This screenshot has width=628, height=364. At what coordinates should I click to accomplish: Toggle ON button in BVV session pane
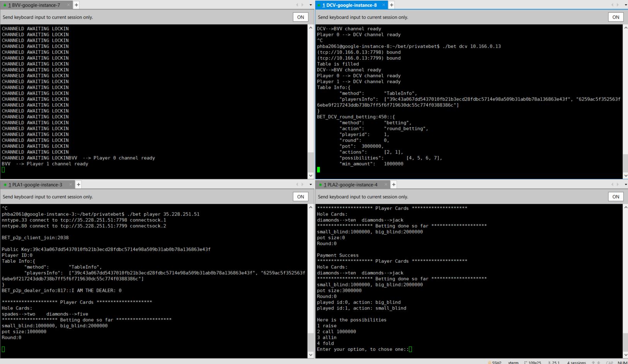300,17
